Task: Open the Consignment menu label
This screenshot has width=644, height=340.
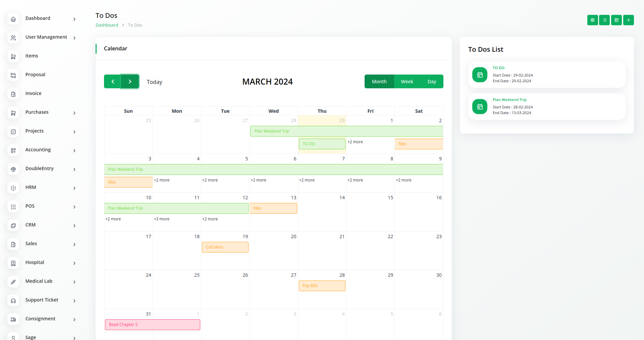Action: click(40, 319)
